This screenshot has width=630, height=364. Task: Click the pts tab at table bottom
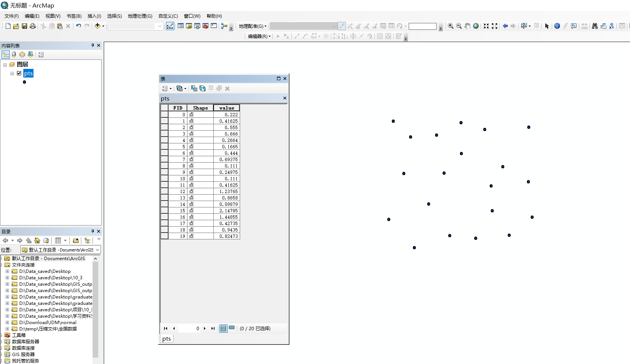point(167,339)
